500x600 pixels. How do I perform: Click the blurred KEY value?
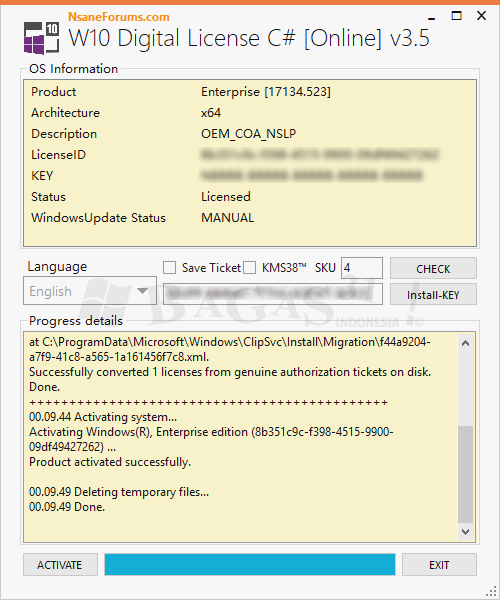pos(312,176)
